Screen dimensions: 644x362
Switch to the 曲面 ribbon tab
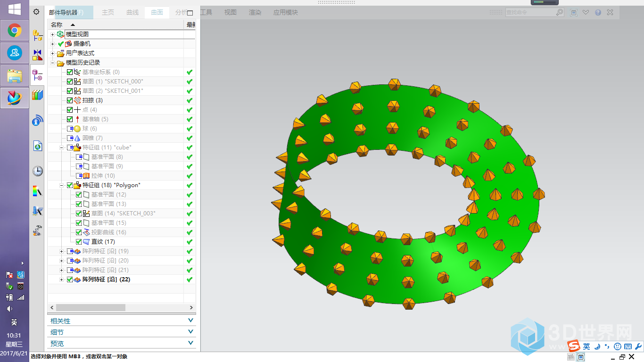click(x=157, y=12)
